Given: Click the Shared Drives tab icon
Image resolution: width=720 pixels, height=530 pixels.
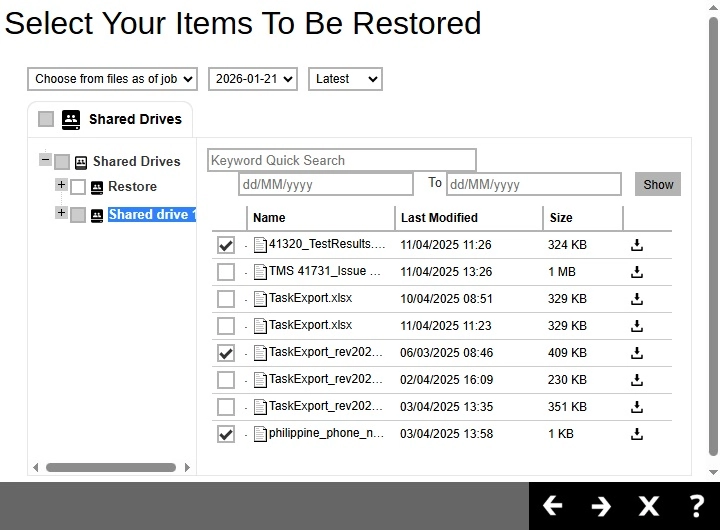Looking at the screenshot, I should click(x=71, y=119).
